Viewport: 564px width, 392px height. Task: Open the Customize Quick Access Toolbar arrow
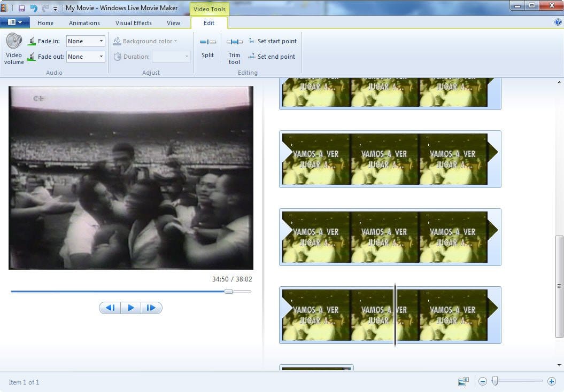tap(55, 9)
